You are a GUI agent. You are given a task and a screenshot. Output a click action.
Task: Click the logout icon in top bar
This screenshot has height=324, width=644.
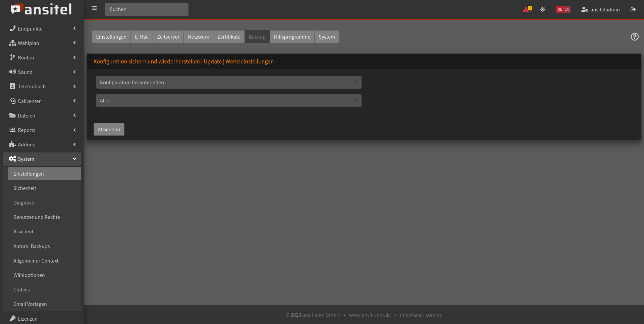pos(633,9)
